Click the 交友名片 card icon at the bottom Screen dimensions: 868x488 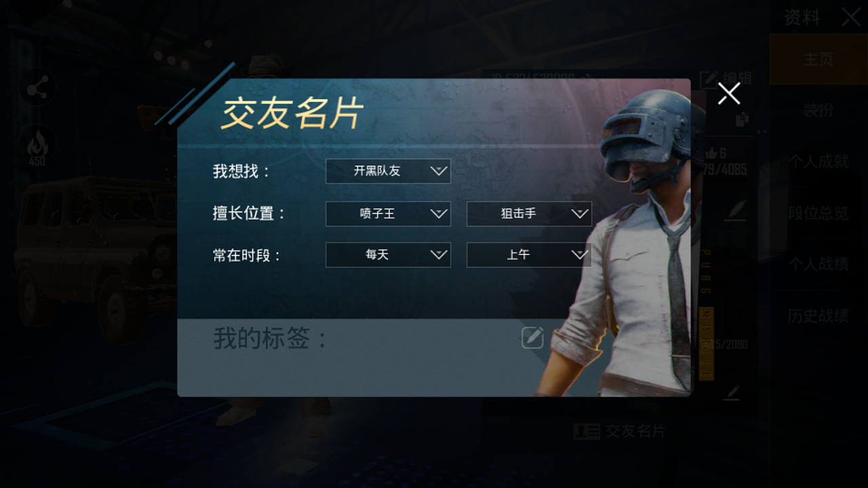(587, 432)
